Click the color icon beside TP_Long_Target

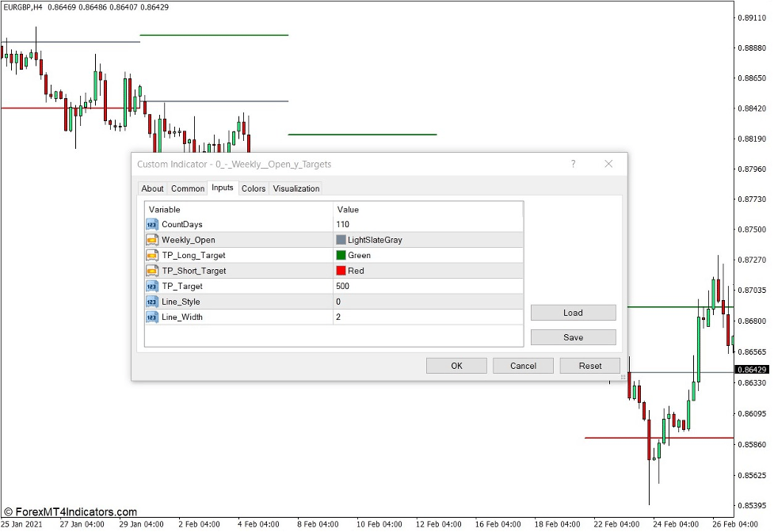click(151, 255)
